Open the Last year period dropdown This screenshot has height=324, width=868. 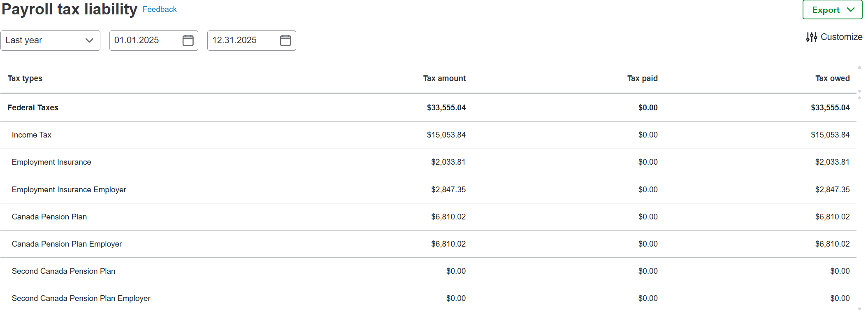coord(50,40)
